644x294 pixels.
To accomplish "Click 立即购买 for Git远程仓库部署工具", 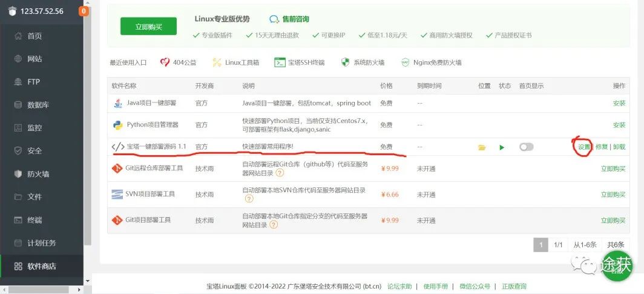I will (x=613, y=169).
